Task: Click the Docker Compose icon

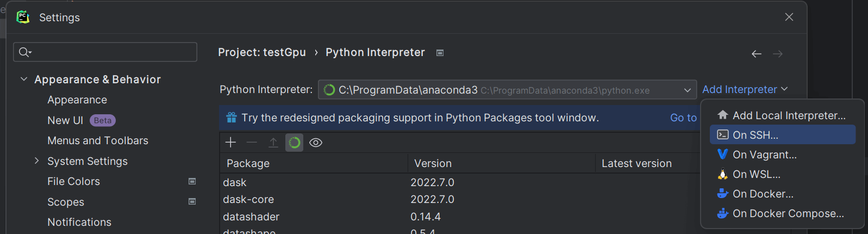Action: (722, 213)
